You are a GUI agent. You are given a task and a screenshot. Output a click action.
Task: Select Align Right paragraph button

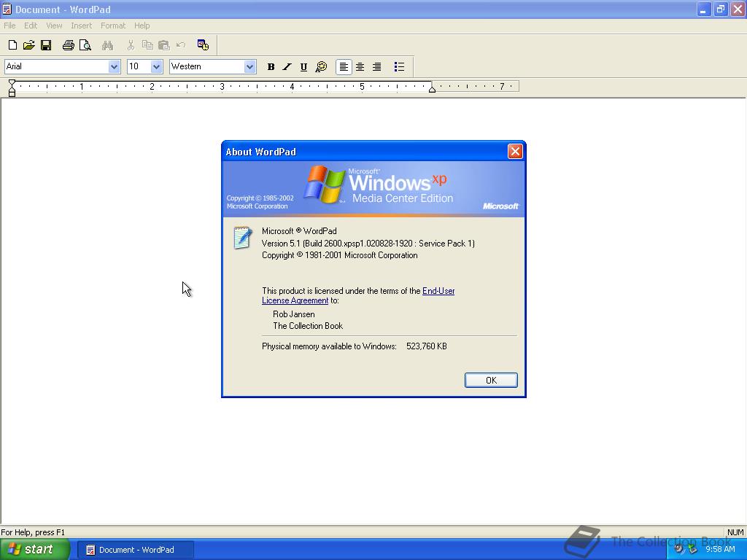tap(377, 66)
